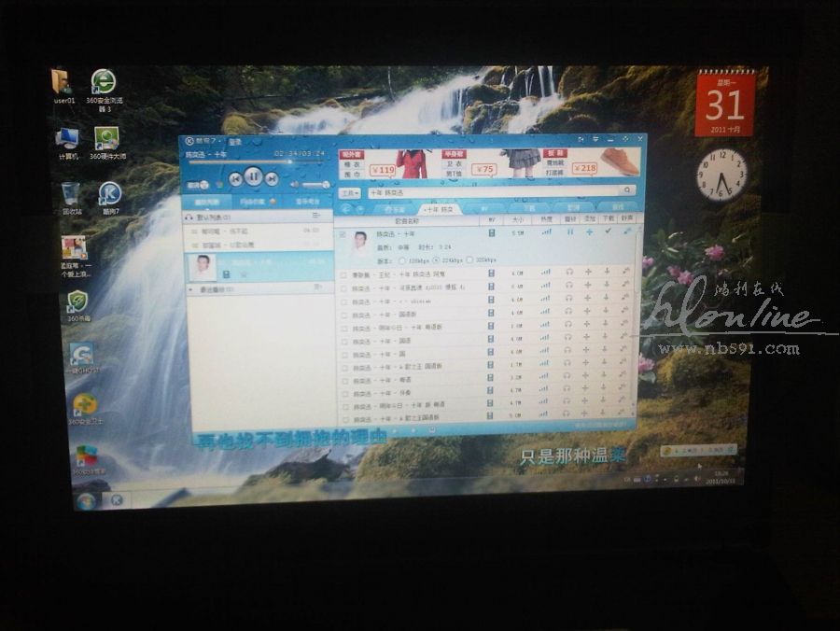Click the headphone icon in the first unplayed song row
840x631 pixels.
pyautogui.click(x=568, y=274)
